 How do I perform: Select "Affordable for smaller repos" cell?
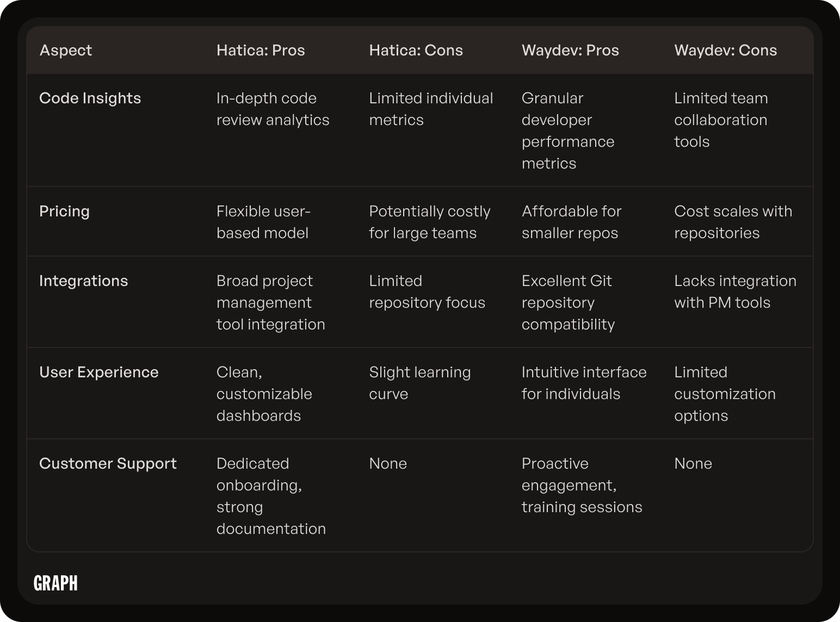pyautogui.click(x=572, y=222)
